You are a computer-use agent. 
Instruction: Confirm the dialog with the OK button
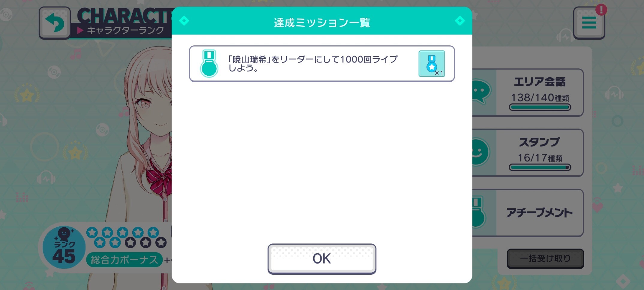322,259
